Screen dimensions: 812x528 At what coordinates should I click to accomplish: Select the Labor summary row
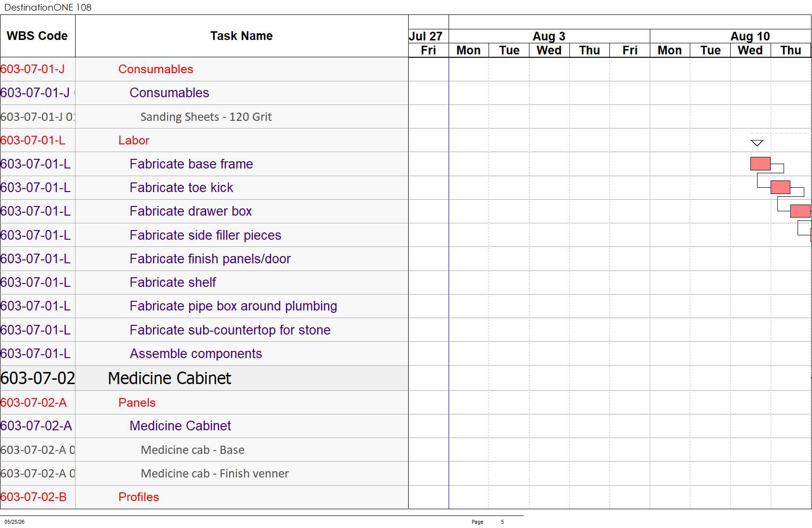204,141
